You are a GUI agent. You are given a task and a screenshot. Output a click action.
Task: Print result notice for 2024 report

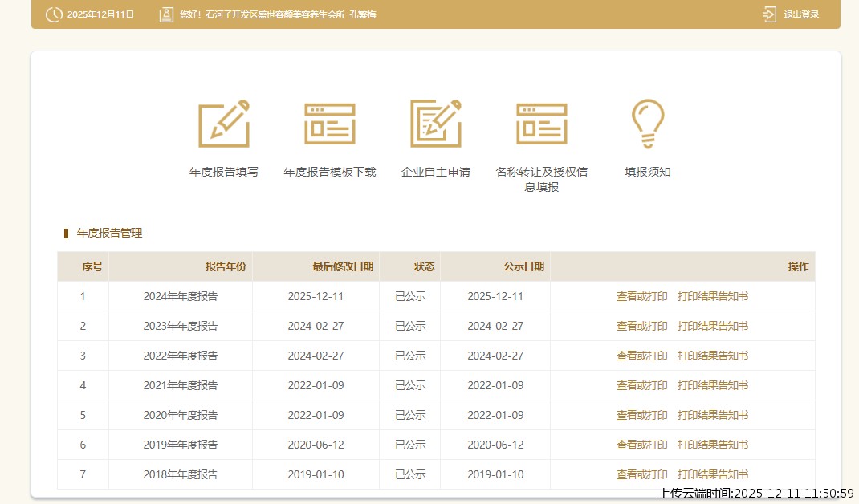click(x=713, y=296)
